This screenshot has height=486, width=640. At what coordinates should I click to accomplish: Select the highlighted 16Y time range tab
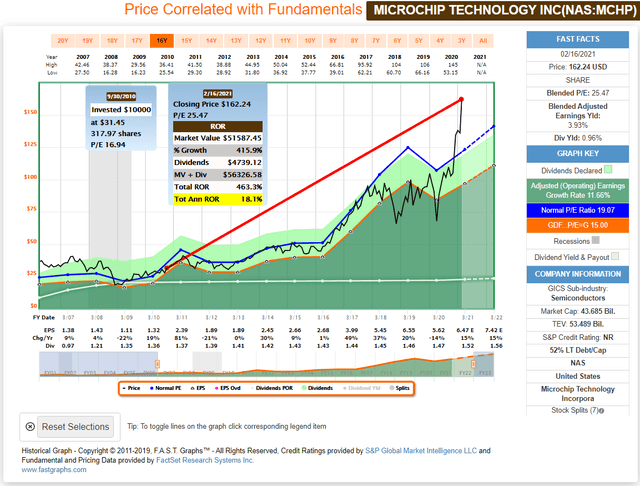pos(162,41)
